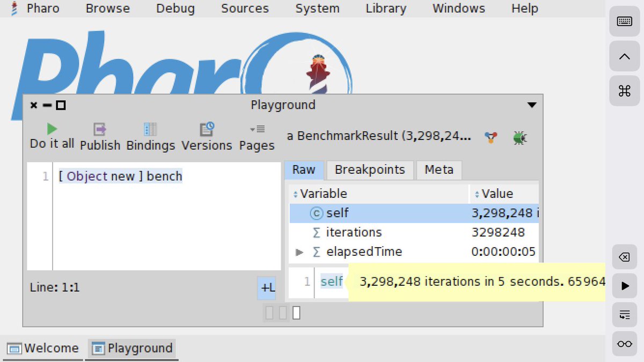Screen dimensions: 644x362
Task: Switch to the Raw tab
Action: click(304, 170)
